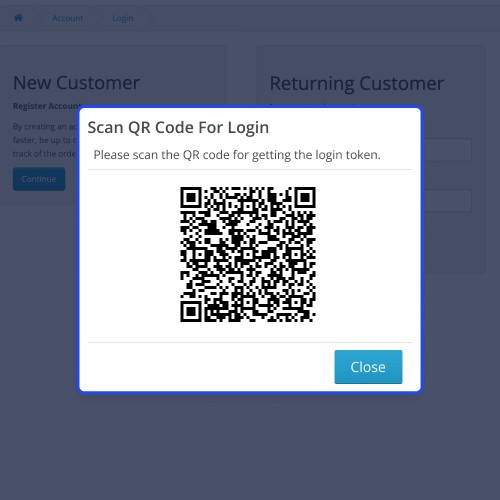500x500 pixels.
Task: Click the paragraph under Register Account
Action: click(45, 140)
